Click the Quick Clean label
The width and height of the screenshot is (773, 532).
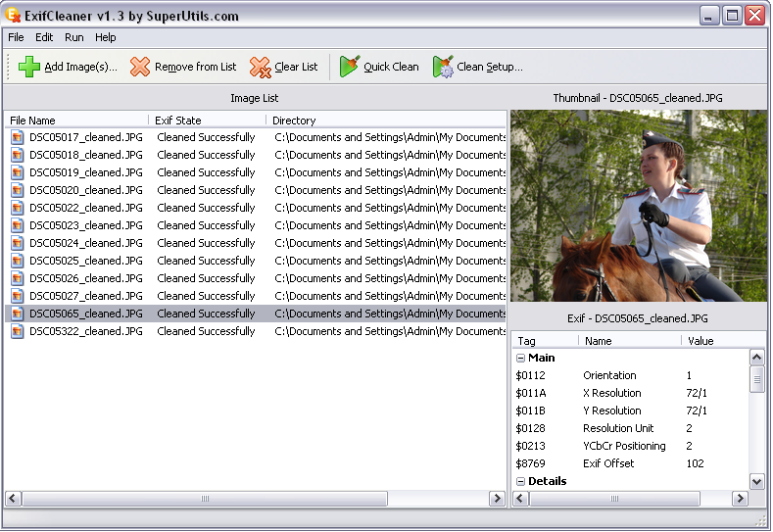pyautogui.click(x=391, y=67)
